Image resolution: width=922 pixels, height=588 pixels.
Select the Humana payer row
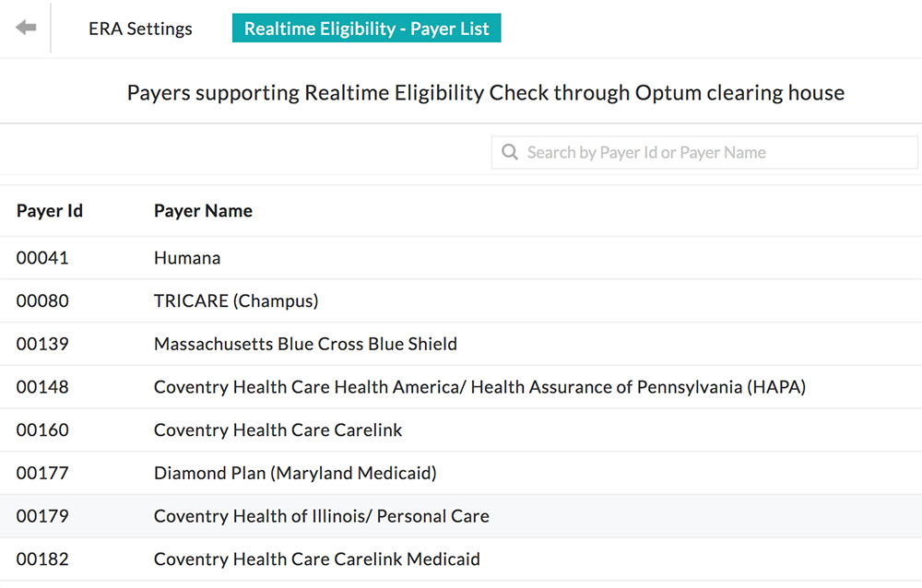pos(187,258)
